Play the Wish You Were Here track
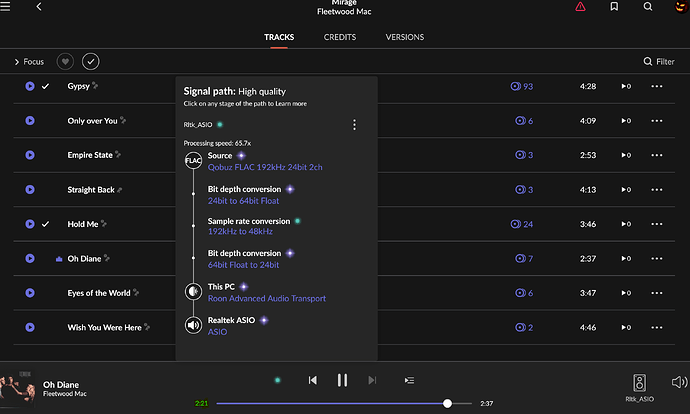The height and width of the screenshot is (414, 690). tap(30, 327)
